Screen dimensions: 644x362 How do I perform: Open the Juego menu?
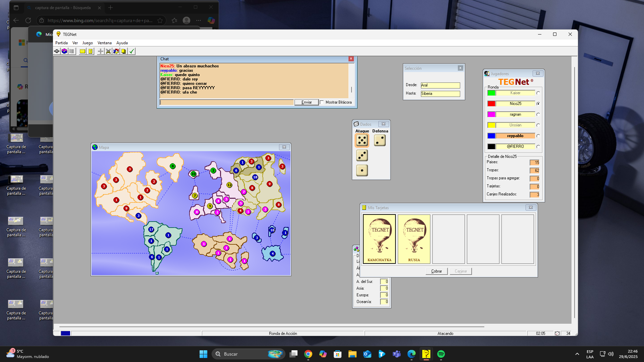pos(88,43)
